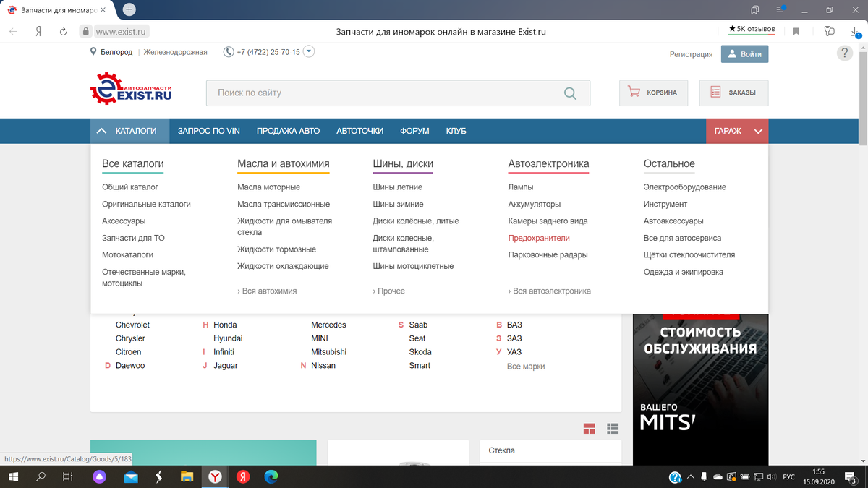Open the Mail app on taskbar
Image resolution: width=868 pixels, height=488 pixels.
coord(131,476)
